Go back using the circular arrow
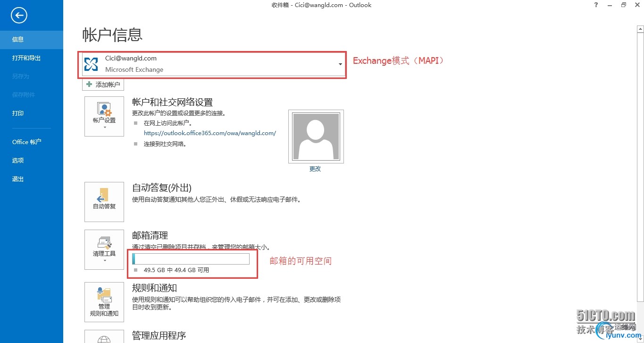Screen dimensions: 644x343 [19, 16]
